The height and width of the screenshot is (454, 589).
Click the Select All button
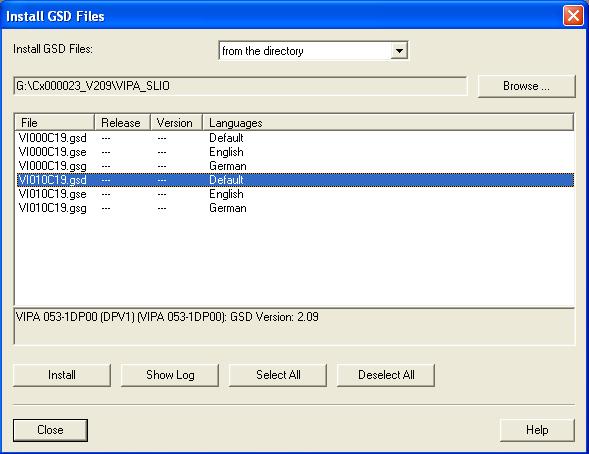(278, 375)
